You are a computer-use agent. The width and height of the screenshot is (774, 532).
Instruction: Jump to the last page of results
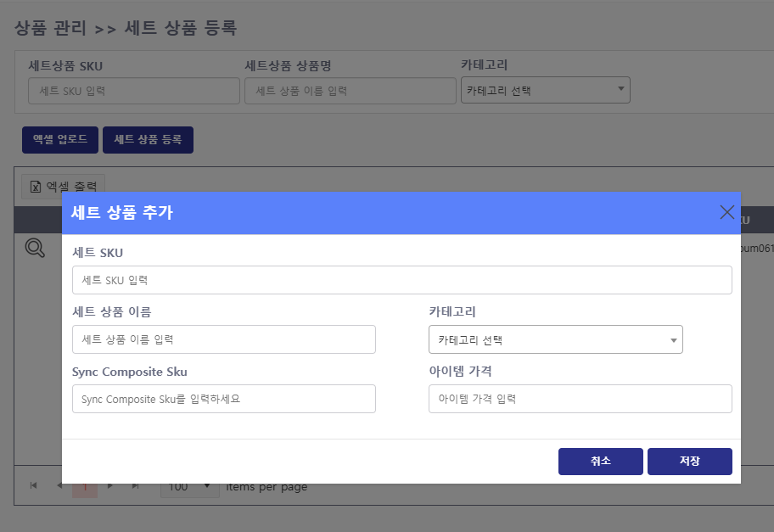tap(136, 486)
